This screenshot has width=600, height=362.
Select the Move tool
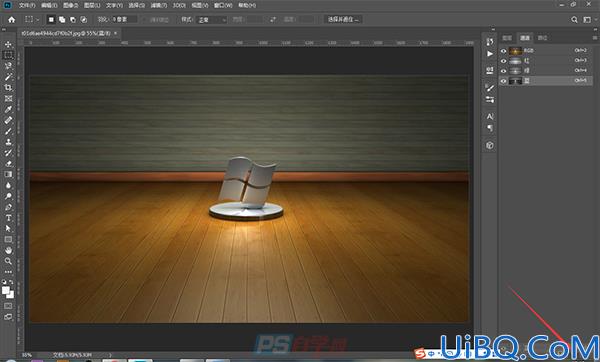pos(8,44)
